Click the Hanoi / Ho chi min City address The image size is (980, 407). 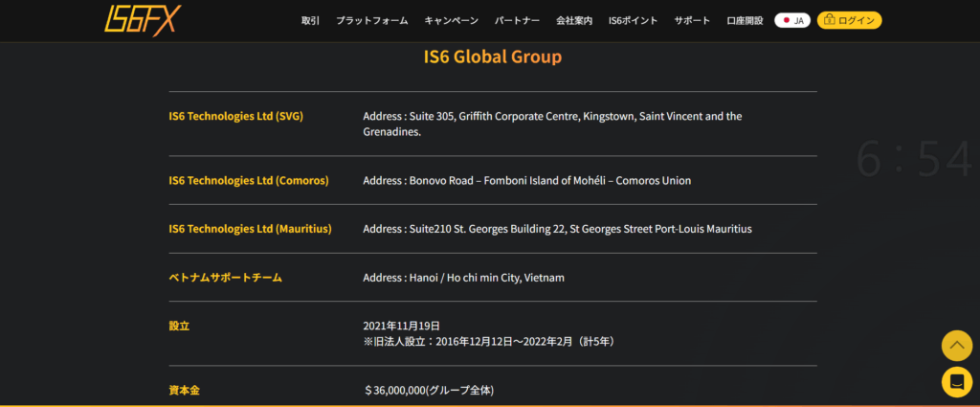click(464, 278)
